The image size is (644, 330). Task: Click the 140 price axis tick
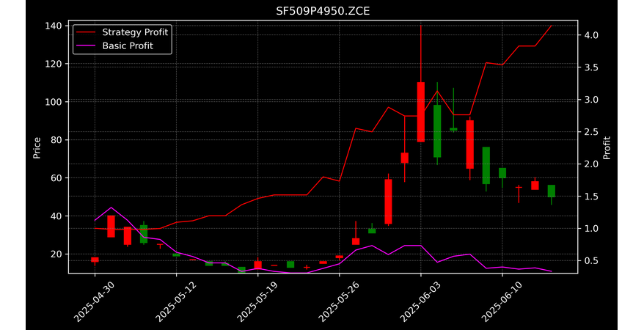pyautogui.click(x=53, y=26)
